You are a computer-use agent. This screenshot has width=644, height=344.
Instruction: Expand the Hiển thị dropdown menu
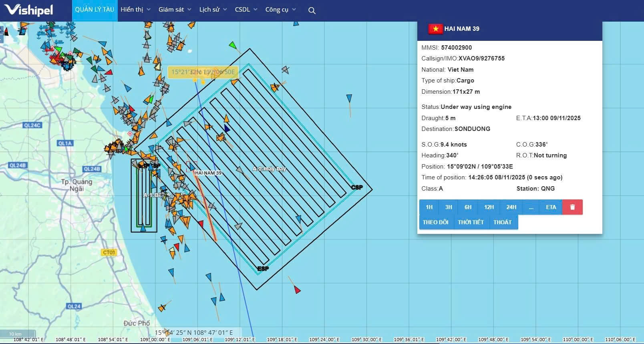(135, 10)
